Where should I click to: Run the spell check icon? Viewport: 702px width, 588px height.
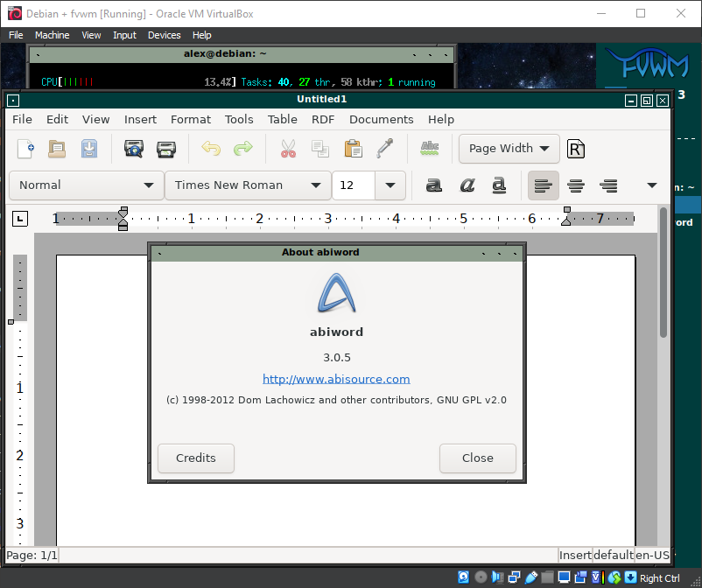click(x=430, y=149)
